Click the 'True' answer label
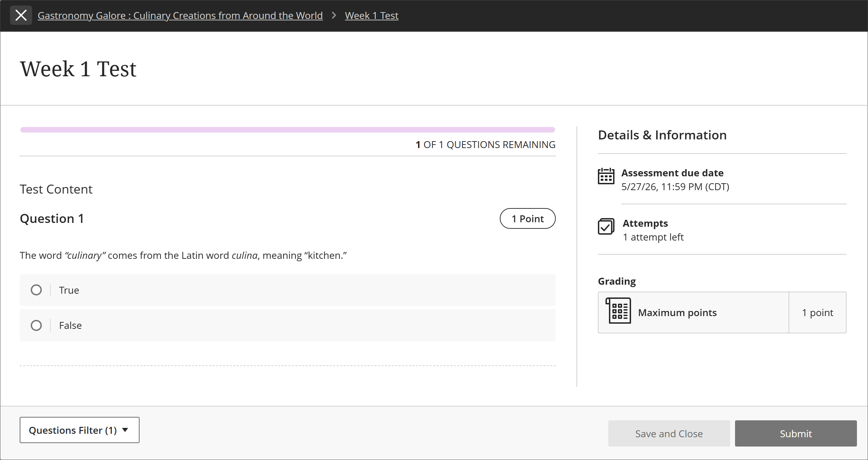This screenshot has height=460, width=868. [x=69, y=290]
